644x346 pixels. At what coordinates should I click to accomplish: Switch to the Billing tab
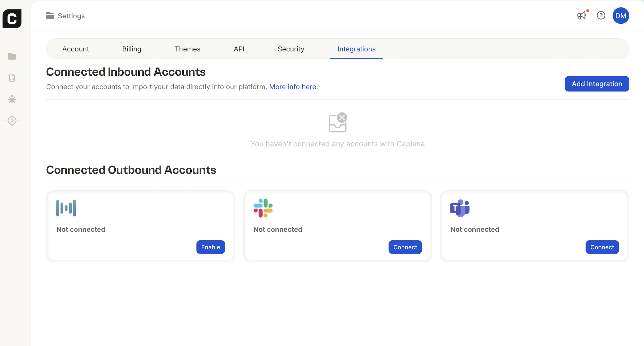(x=132, y=49)
